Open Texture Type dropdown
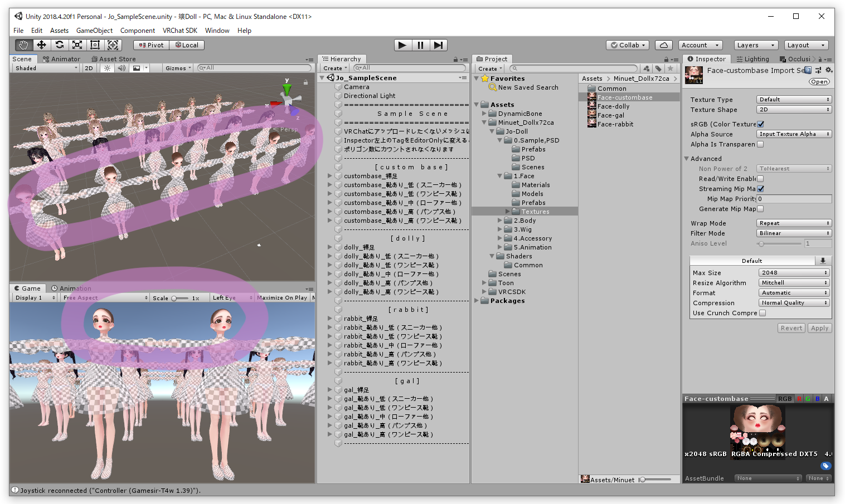 794,100
